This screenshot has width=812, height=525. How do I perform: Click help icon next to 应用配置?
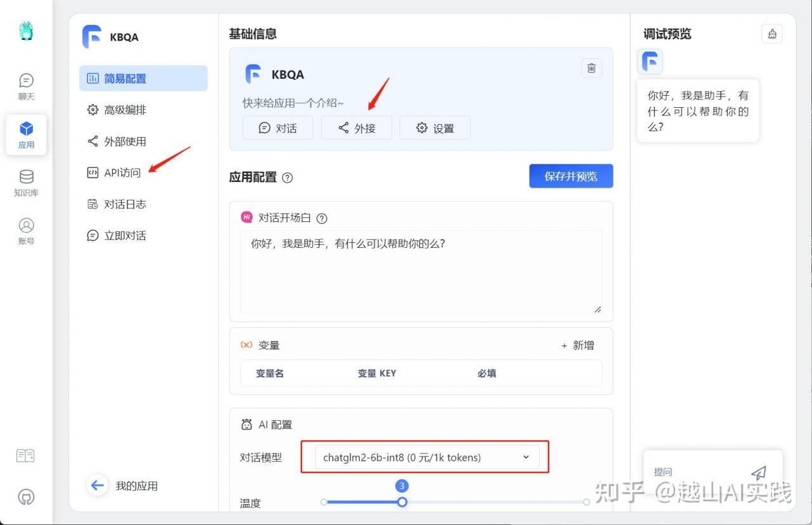pyautogui.click(x=287, y=178)
